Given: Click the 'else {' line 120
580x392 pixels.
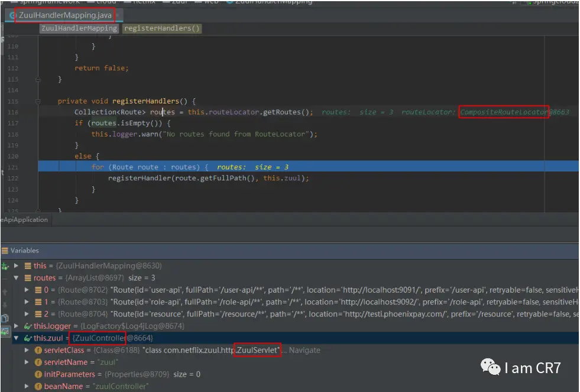Looking at the screenshot, I should [x=87, y=157].
